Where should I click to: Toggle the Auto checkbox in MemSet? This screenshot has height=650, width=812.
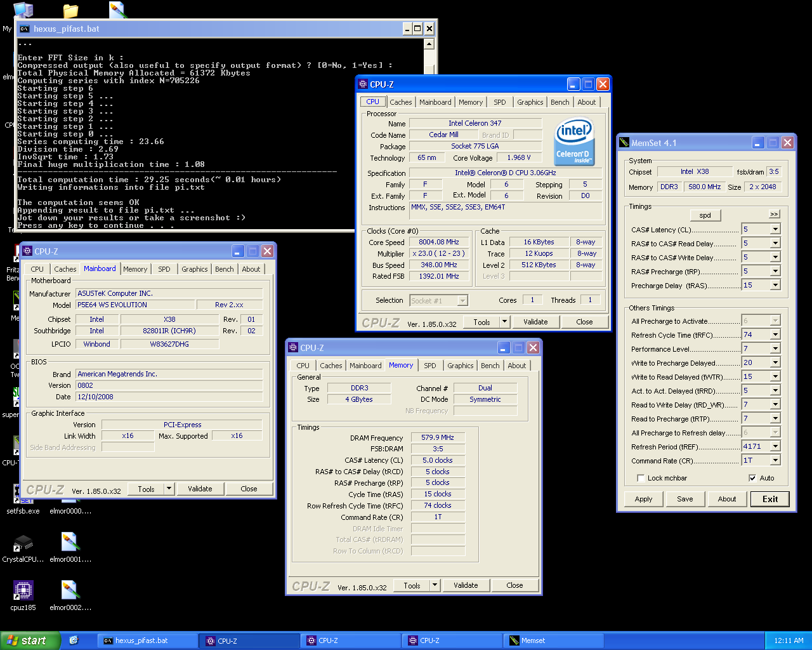coord(752,478)
